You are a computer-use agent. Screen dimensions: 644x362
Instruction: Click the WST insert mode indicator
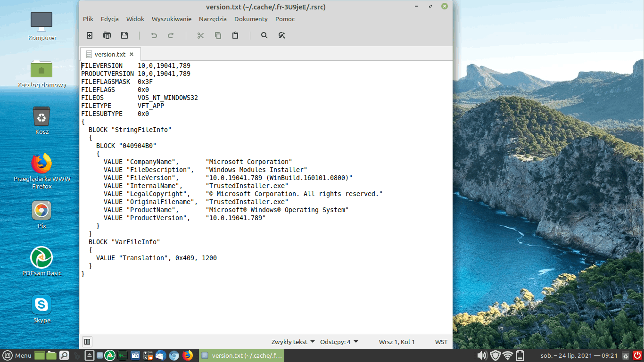coord(441,342)
